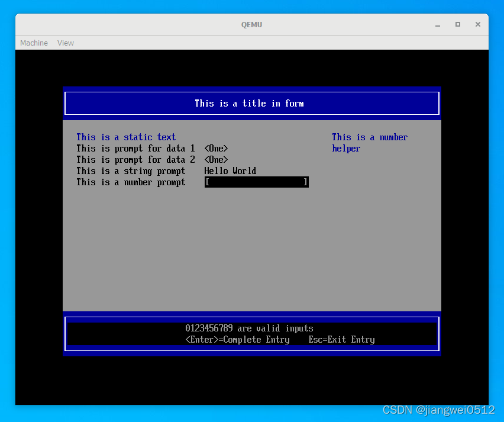
Task: Click the 'This is a title in form' header
Action: pyautogui.click(x=249, y=104)
